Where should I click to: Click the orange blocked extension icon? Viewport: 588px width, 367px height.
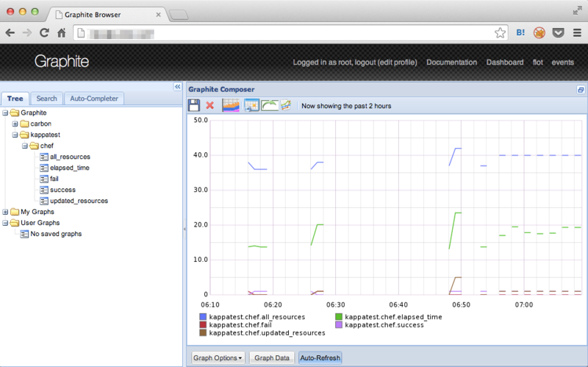pos(539,33)
